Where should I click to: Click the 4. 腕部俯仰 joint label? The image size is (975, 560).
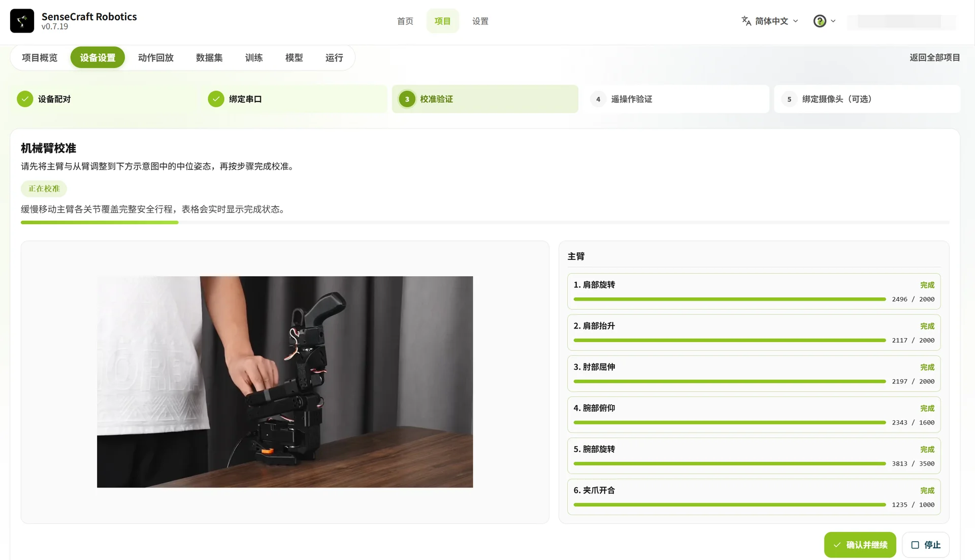pyautogui.click(x=594, y=408)
